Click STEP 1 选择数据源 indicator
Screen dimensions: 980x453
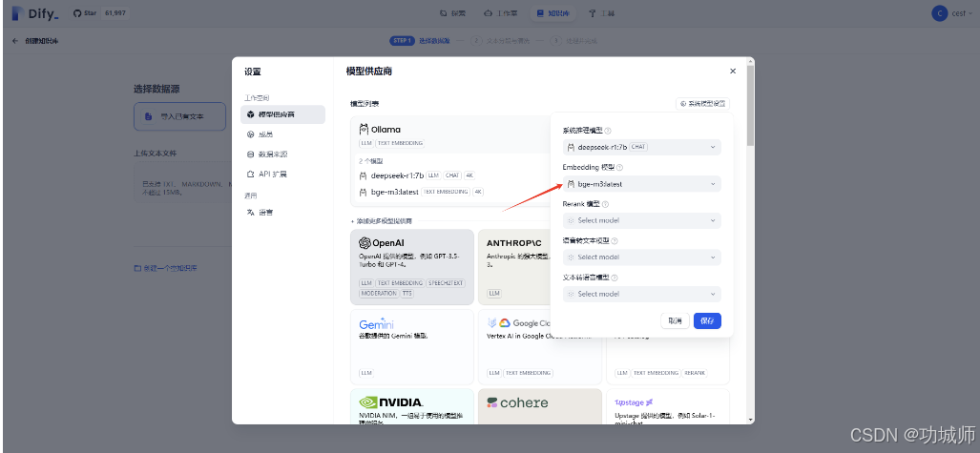[419, 41]
